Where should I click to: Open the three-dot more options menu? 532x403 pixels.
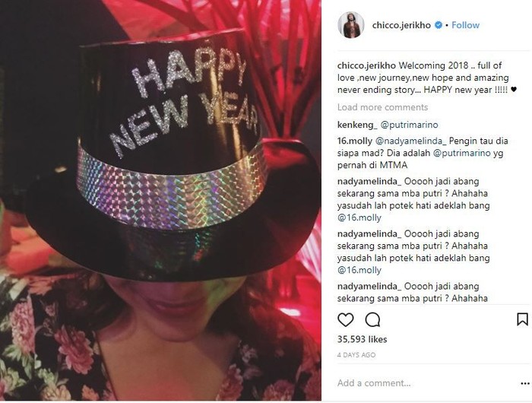(524, 384)
